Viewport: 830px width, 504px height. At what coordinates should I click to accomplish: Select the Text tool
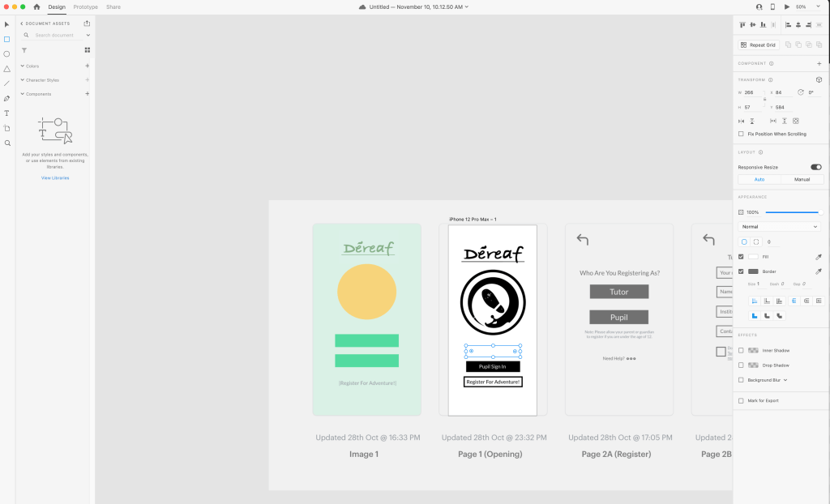tap(7, 113)
